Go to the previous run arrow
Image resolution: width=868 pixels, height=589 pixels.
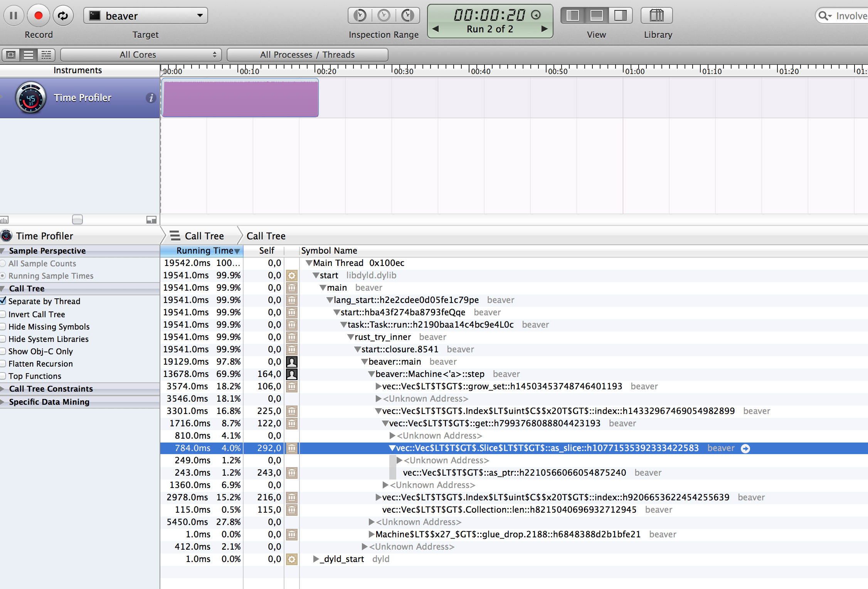pos(436,29)
